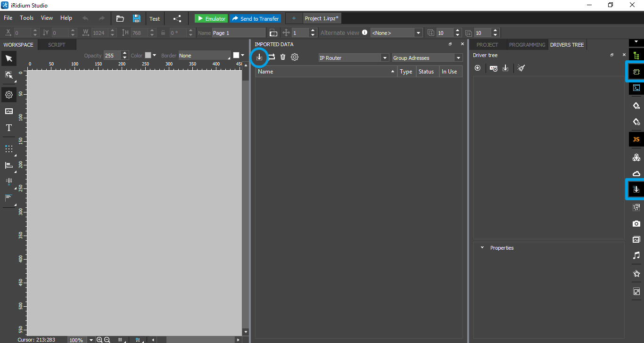
Task: Open the gear settings icon in Imported Data panel
Action: (294, 57)
